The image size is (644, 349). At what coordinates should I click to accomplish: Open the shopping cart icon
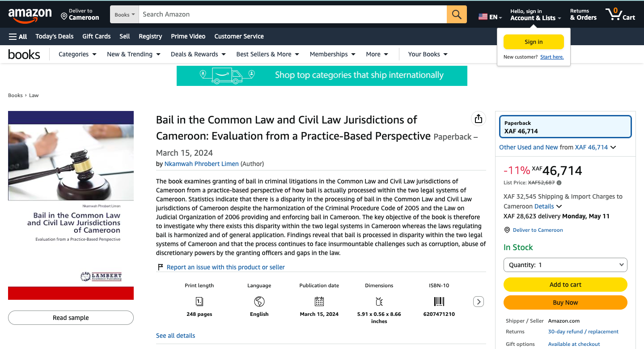620,14
